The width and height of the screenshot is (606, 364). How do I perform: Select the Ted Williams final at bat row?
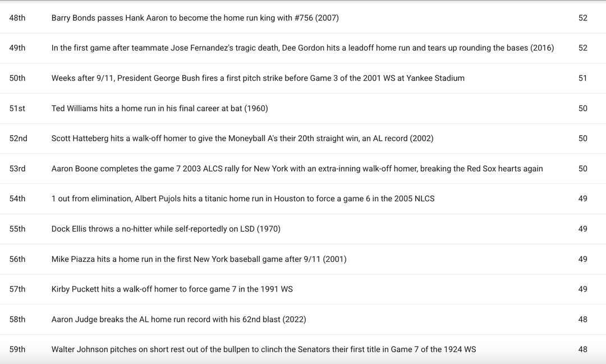click(x=159, y=109)
